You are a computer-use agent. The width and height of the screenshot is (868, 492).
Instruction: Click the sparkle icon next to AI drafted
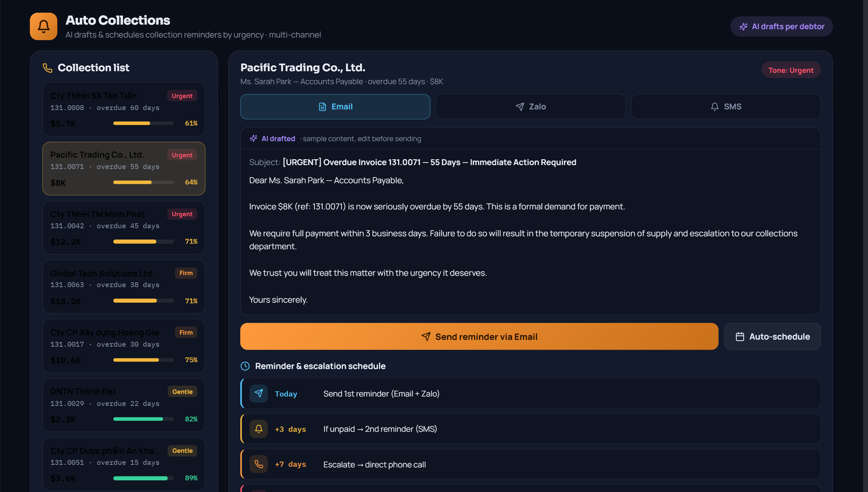(254, 139)
